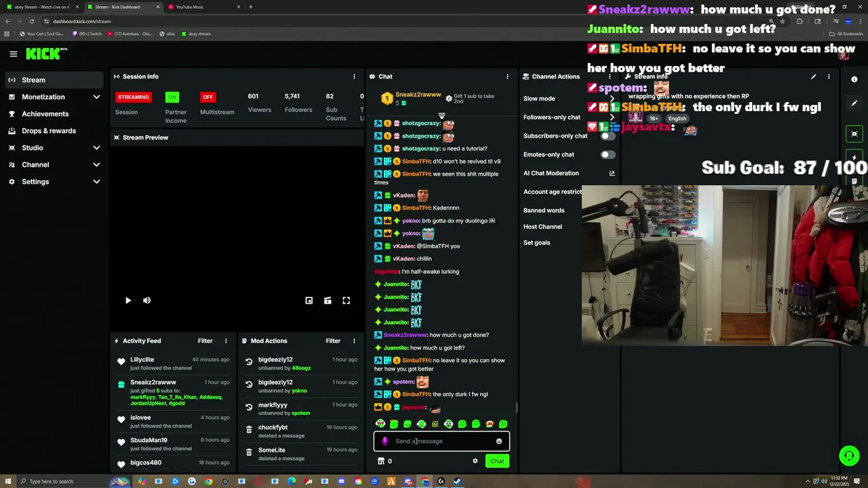Image resolution: width=868 pixels, height=488 pixels.
Task: Open Set goals action
Action: [536, 243]
